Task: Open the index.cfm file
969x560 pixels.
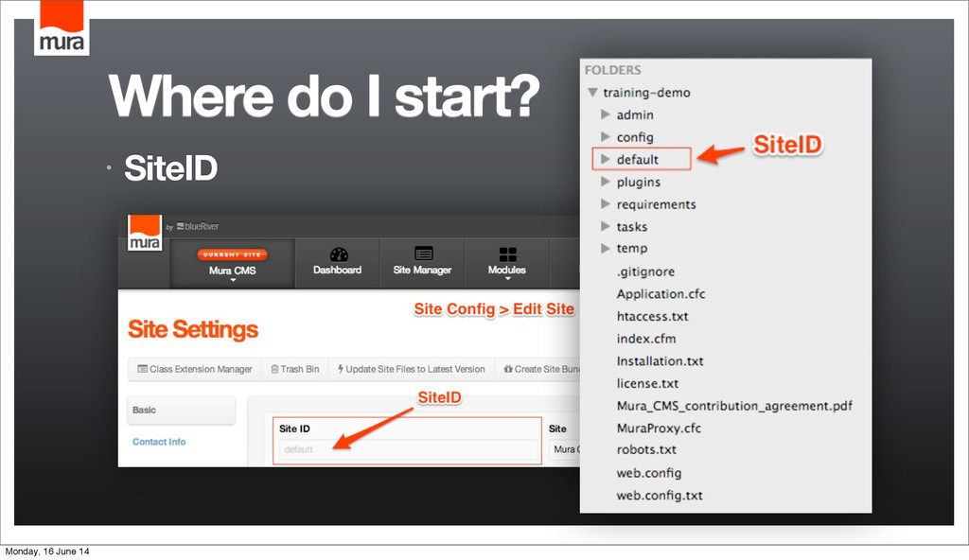Action: (x=645, y=339)
